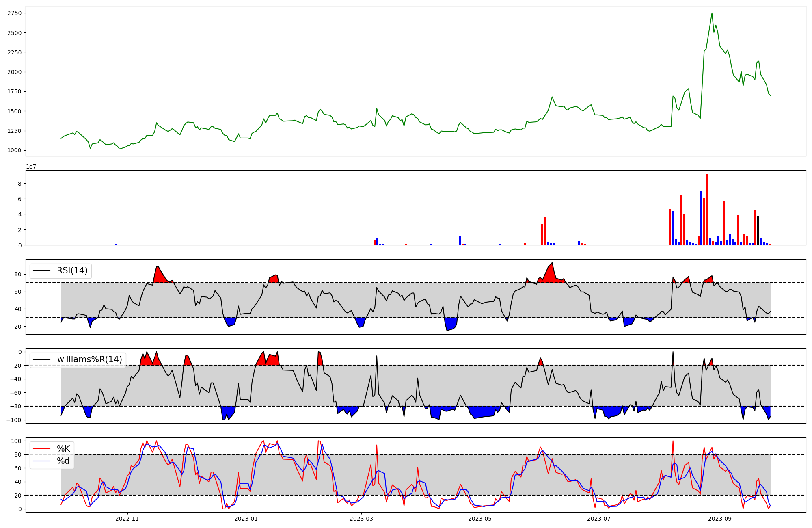Select the 2023-03 x-axis date label
812x528 pixels.
tap(361, 519)
